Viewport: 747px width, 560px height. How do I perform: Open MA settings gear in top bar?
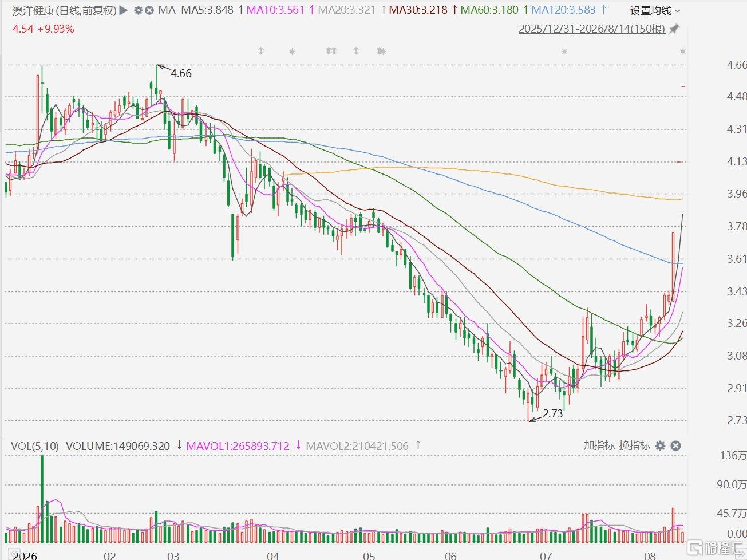tap(138, 10)
